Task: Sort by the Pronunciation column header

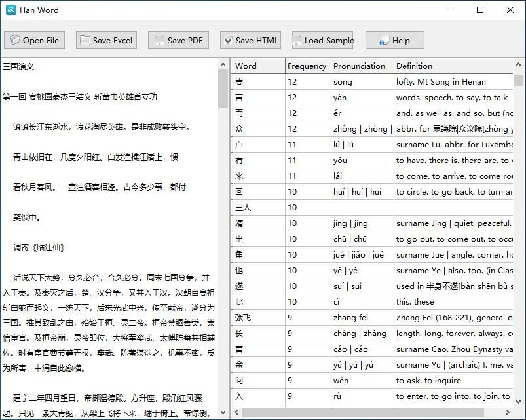Action: pyautogui.click(x=362, y=66)
